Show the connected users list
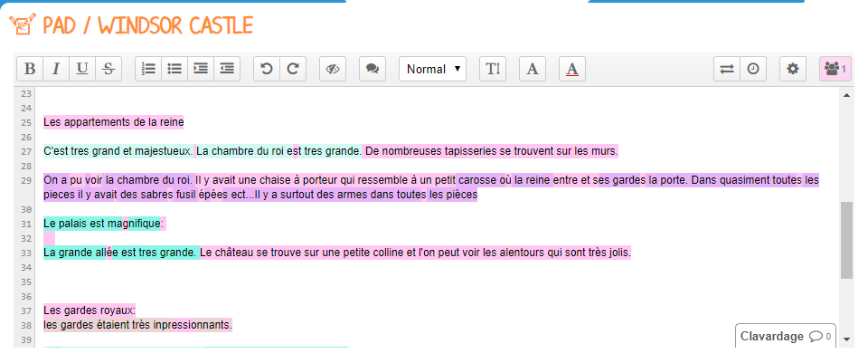The width and height of the screenshot is (868, 363). click(x=835, y=69)
